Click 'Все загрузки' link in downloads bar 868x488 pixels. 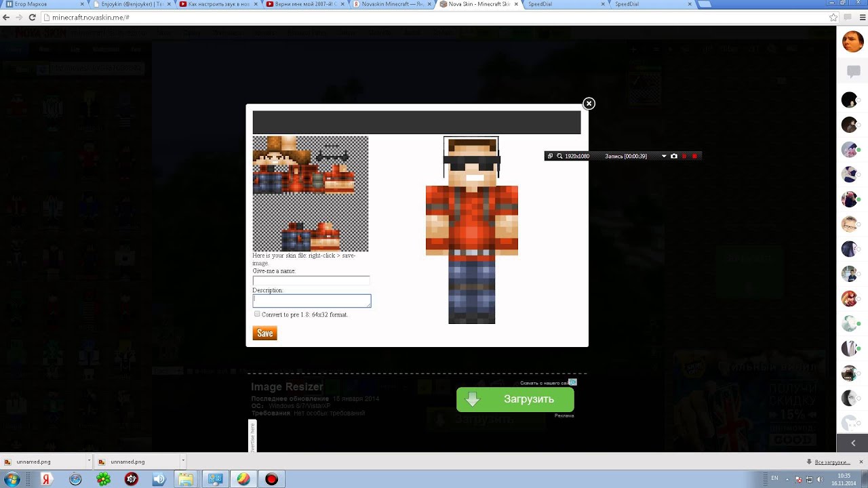click(832, 462)
